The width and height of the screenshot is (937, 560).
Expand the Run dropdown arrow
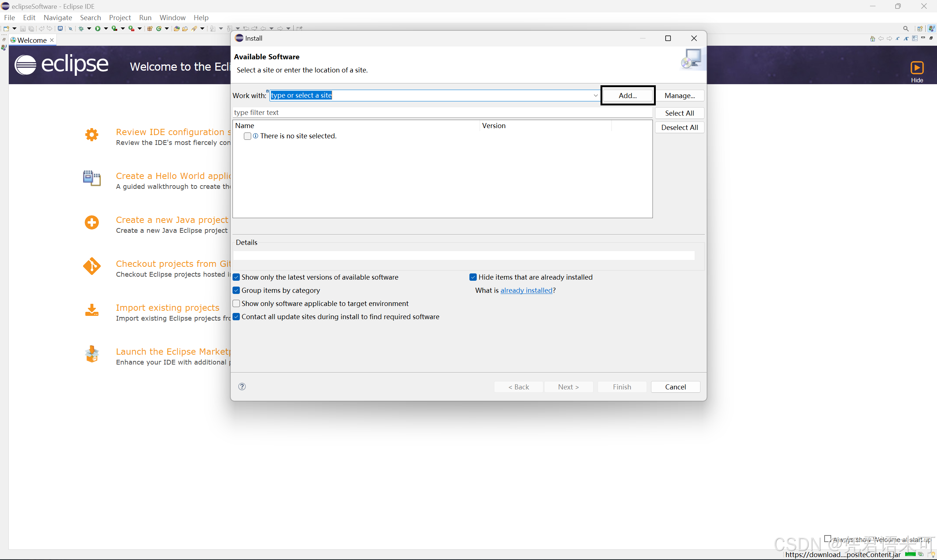pyautogui.click(x=106, y=28)
